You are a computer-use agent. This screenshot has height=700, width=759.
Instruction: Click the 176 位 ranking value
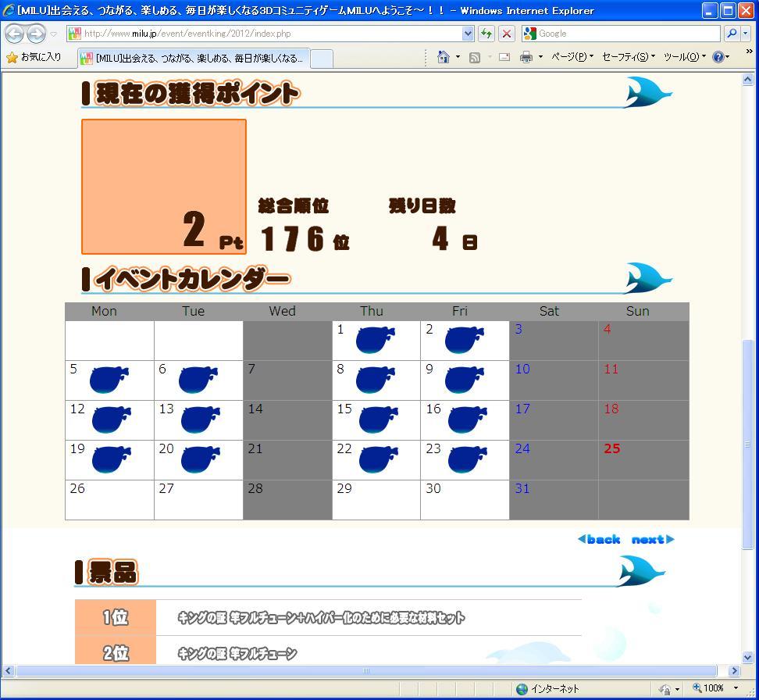[305, 239]
